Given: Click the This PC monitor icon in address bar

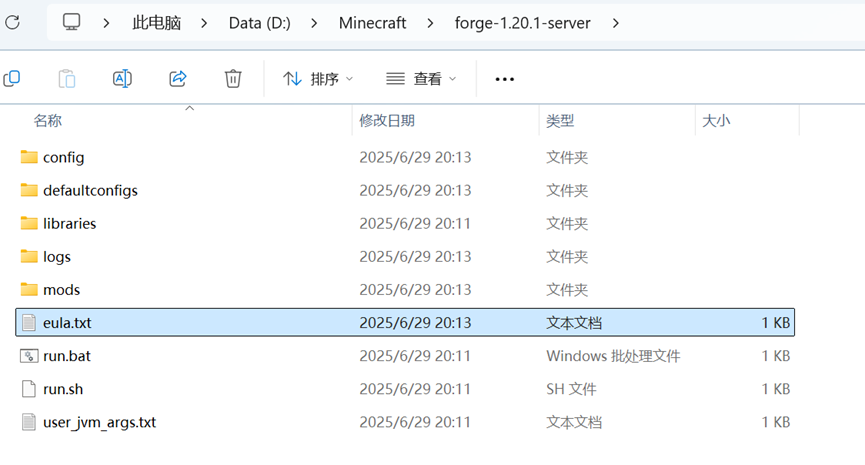Looking at the screenshot, I should 71,23.
